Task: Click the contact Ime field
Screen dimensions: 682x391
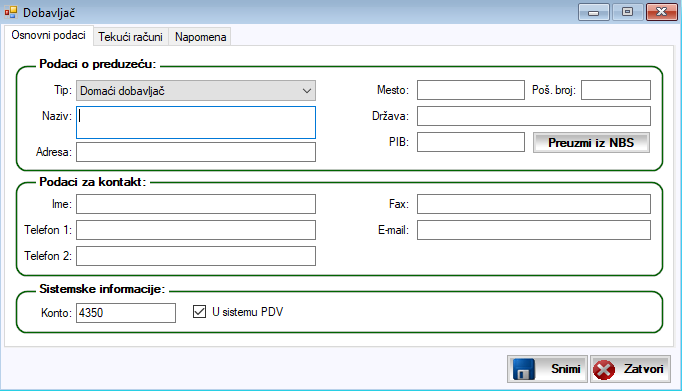Action: pos(196,204)
